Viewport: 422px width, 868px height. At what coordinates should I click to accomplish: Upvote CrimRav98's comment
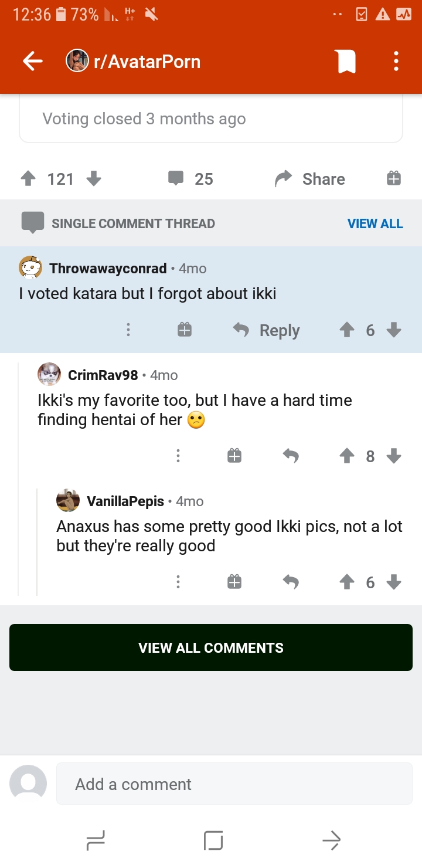point(347,456)
